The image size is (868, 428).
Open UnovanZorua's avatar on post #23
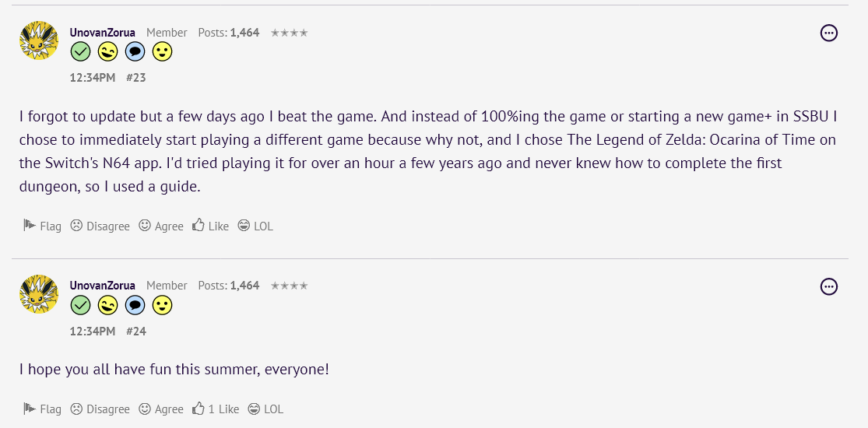[39, 40]
